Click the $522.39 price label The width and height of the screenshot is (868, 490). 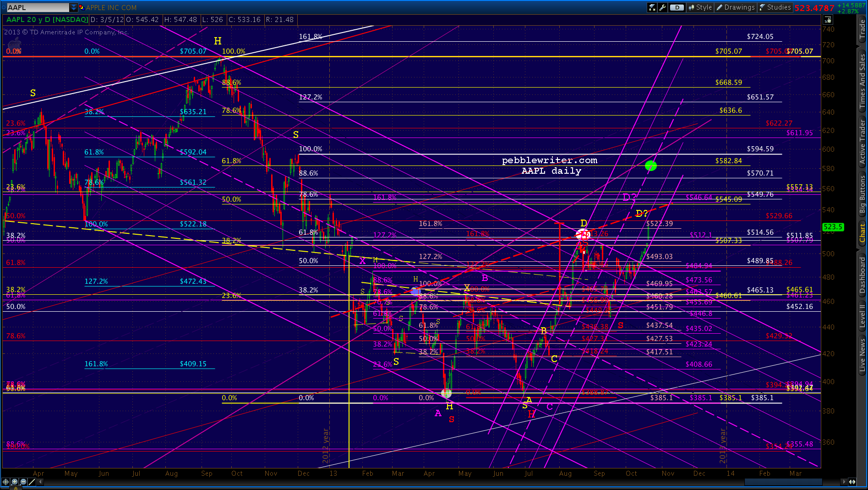(x=660, y=224)
